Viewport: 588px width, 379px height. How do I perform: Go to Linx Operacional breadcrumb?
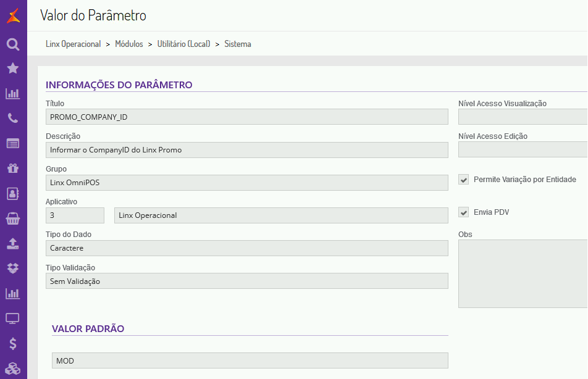(x=73, y=44)
